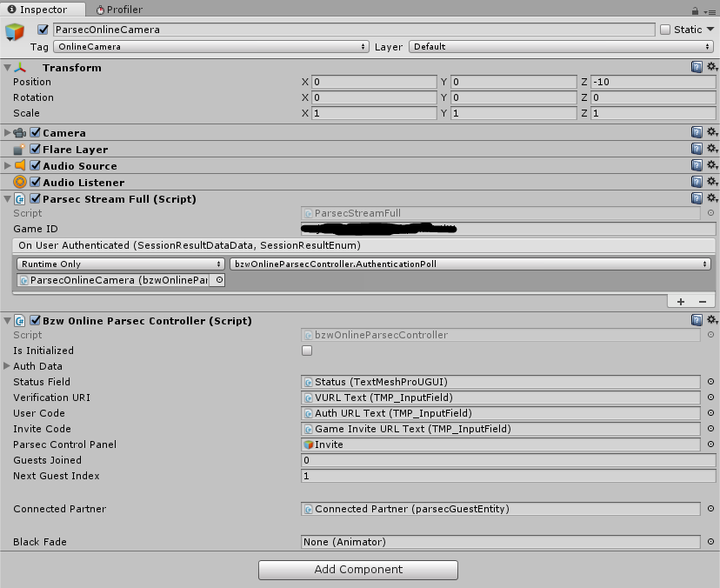
Task: Open Audio Source help icon
Action: point(697,165)
